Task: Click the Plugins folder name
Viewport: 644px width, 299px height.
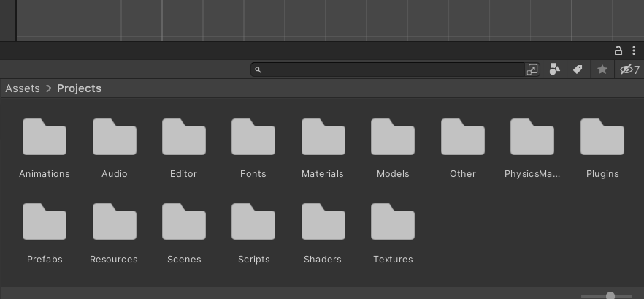Action: pyautogui.click(x=602, y=174)
